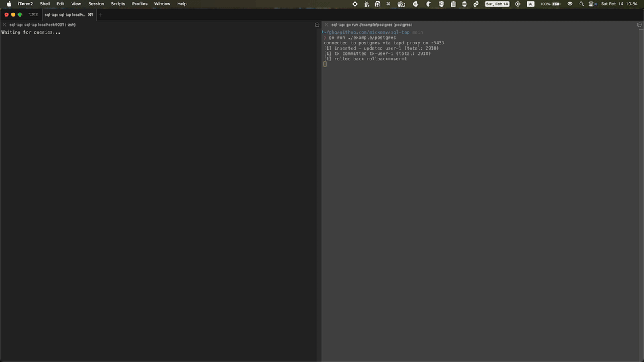This screenshot has height=362, width=644.
Task: Add a new terminal tab with plus
Action: point(100,15)
